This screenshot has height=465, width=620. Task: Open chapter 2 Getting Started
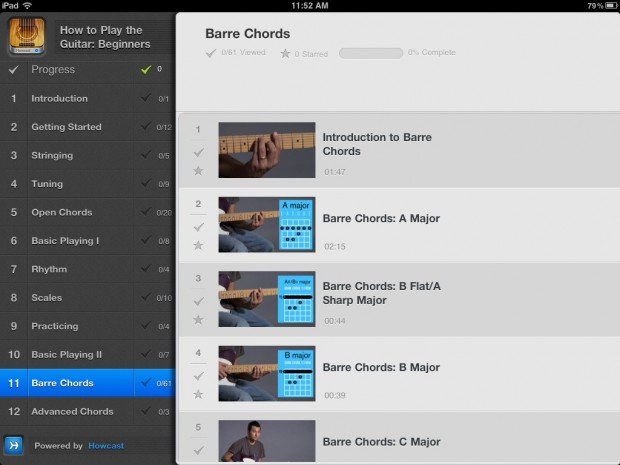[x=88, y=127]
